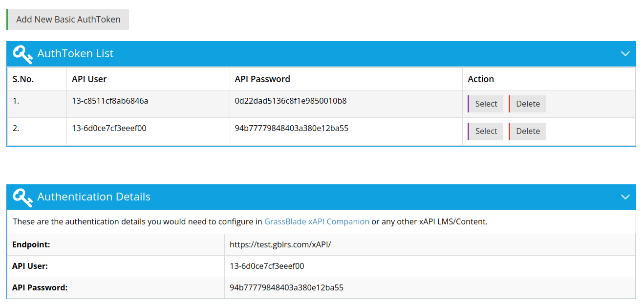Click API user 13-6d0ce7cf3eeef00 in token list
Screen dimensions: 644x308
(109, 129)
